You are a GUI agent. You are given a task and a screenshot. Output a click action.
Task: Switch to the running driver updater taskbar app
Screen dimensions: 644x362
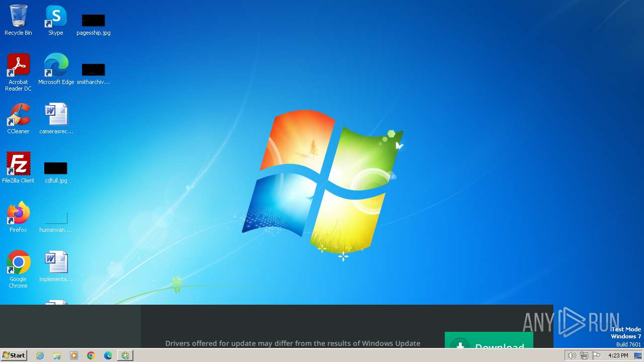point(125,355)
